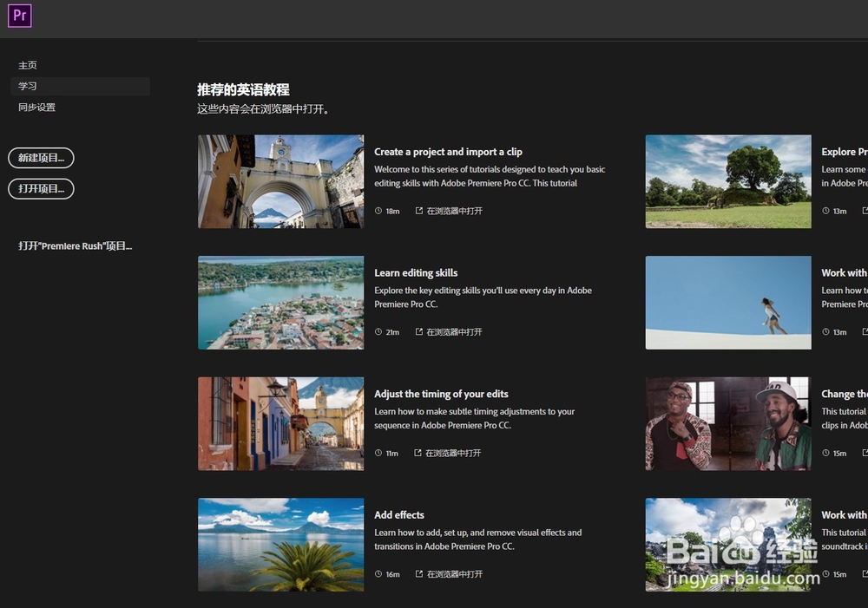Click clock icon on the two men's card

825,453
